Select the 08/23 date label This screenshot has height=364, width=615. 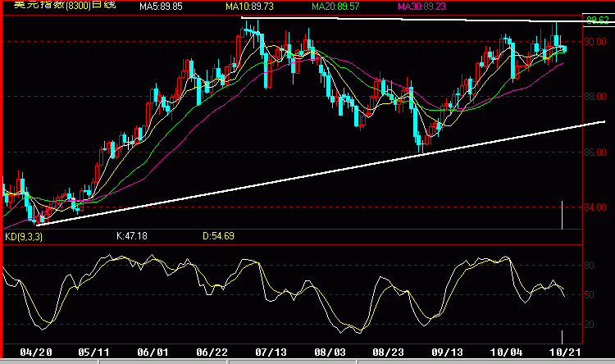(x=388, y=353)
